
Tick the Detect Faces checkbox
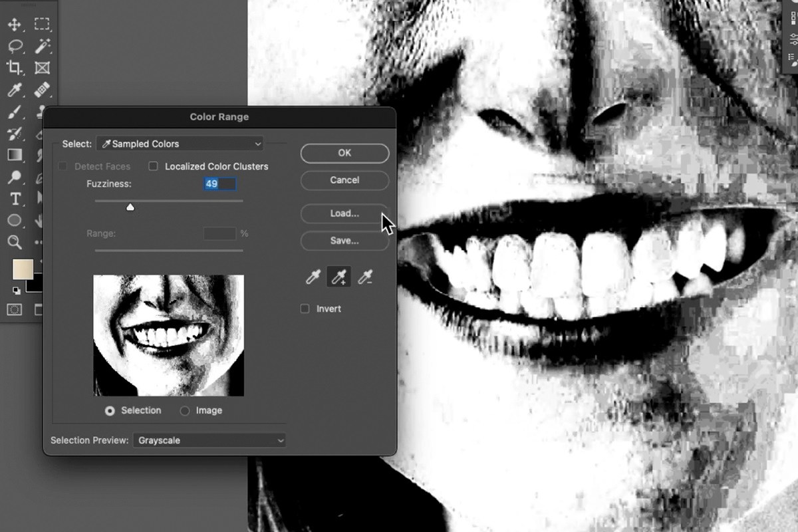click(63, 166)
